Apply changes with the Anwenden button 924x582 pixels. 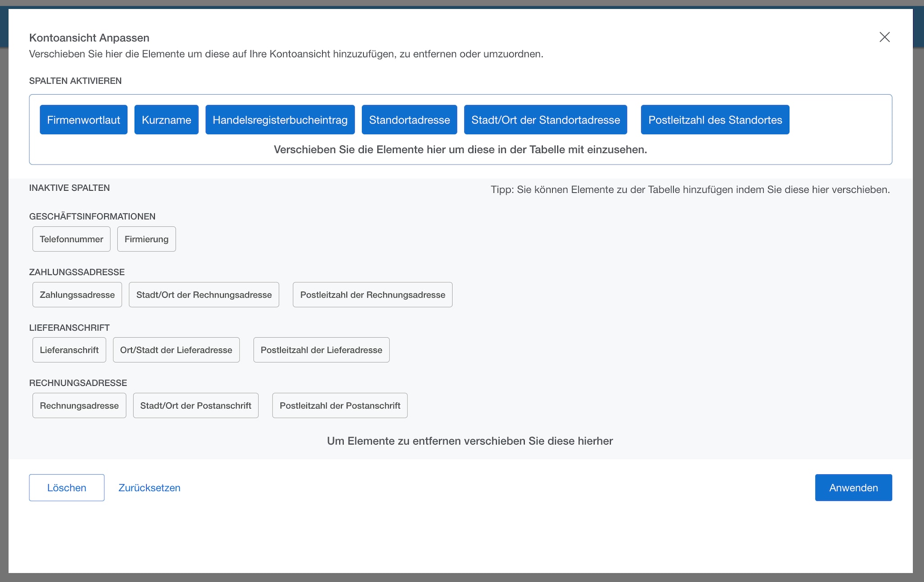853,487
